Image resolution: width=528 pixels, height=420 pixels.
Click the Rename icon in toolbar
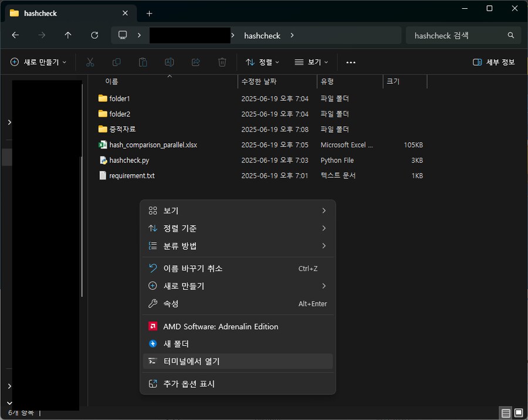[170, 62]
